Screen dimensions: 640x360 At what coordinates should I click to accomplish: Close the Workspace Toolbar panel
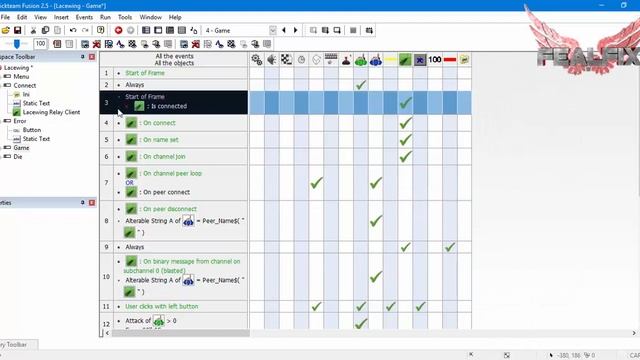pyautogui.click(x=92, y=57)
